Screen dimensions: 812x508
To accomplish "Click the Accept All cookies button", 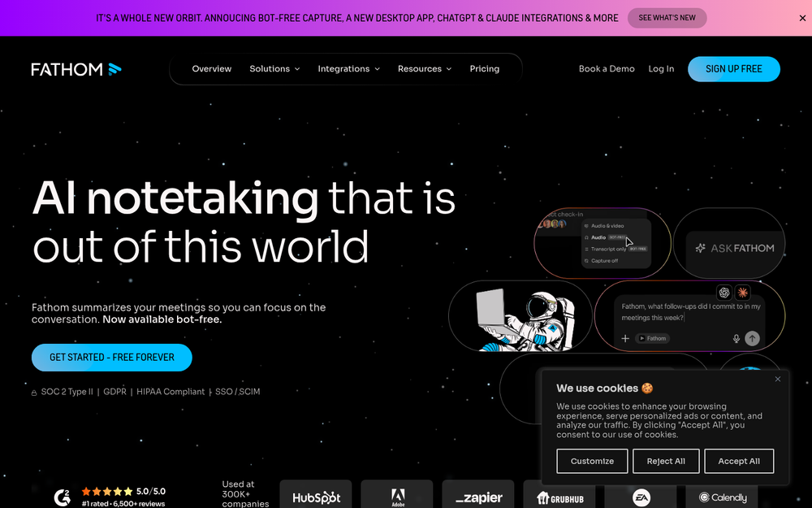I will 739,461.
